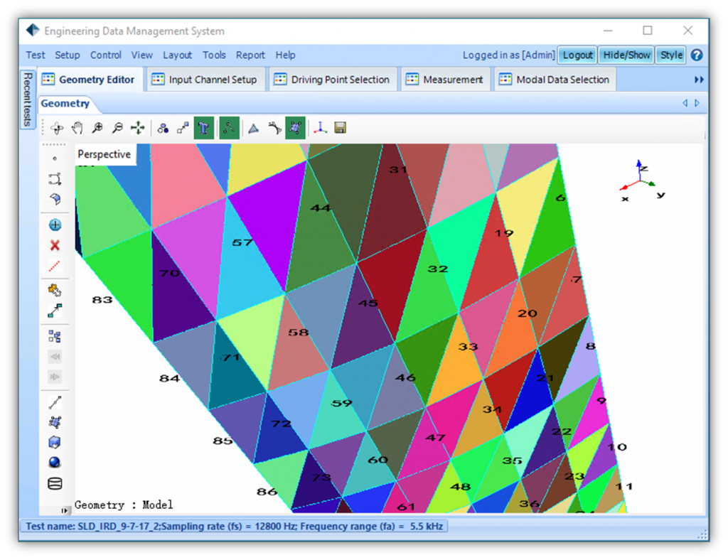The height and width of the screenshot is (560, 728).
Task: Switch to the Geometry Editor tab
Action: tap(90, 80)
